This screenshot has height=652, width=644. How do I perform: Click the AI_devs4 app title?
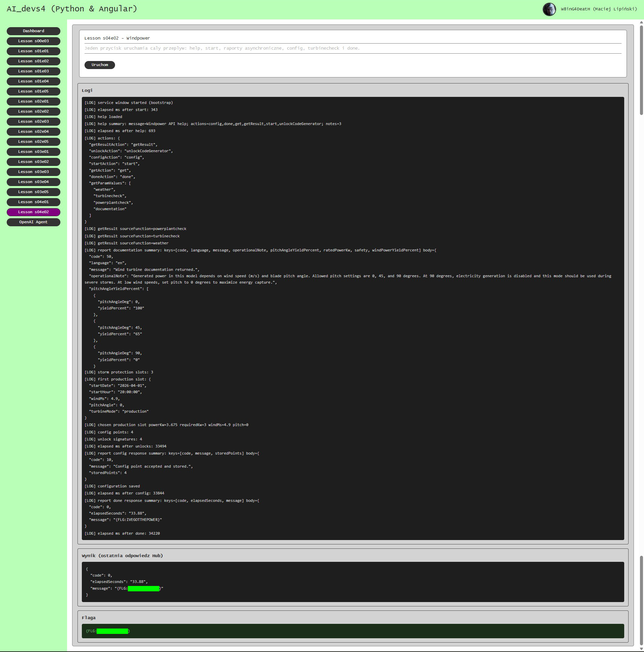(72, 9)
